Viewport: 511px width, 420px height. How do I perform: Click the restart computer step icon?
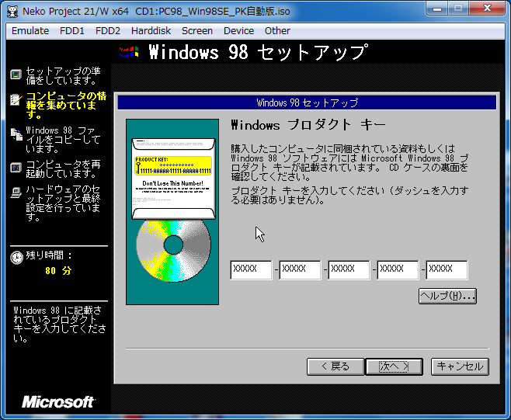pos(16,167)
